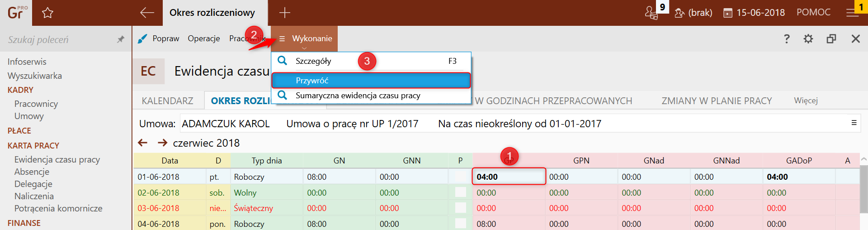This screenshot has height=230, width=868.
Task: Expand chevron below Wykonanie
Action: 304,48
